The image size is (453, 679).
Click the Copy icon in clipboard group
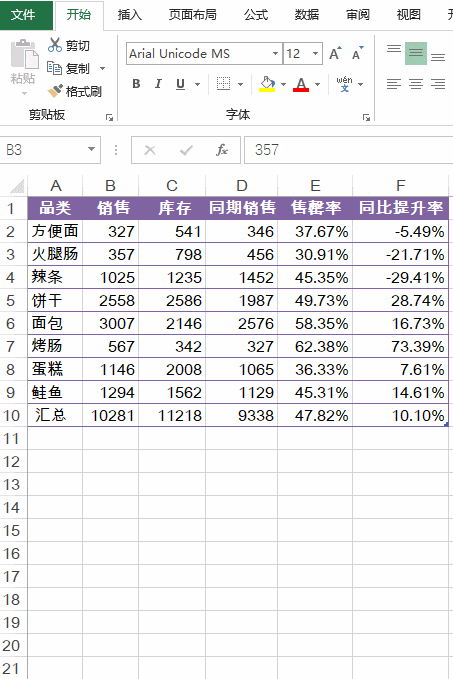pos(55,68)
